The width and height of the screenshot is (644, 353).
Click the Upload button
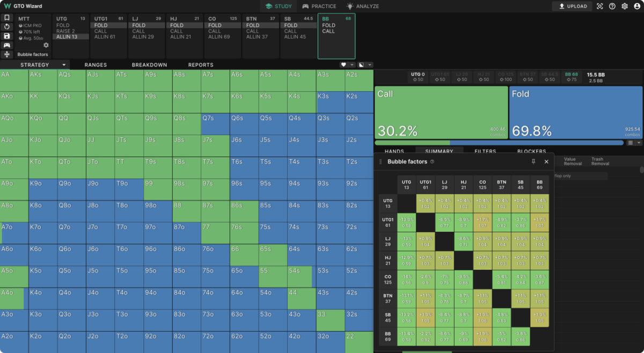(572, 6)
